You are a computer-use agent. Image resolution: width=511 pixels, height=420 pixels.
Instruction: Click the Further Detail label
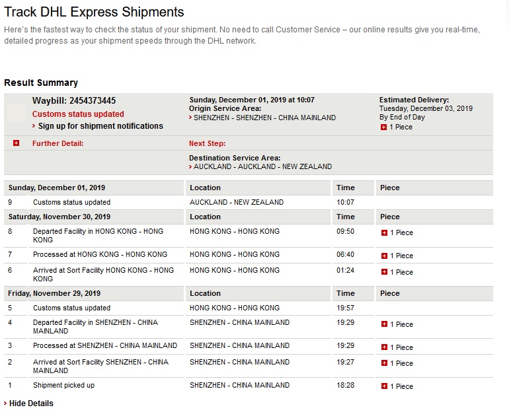pos(58,143)
